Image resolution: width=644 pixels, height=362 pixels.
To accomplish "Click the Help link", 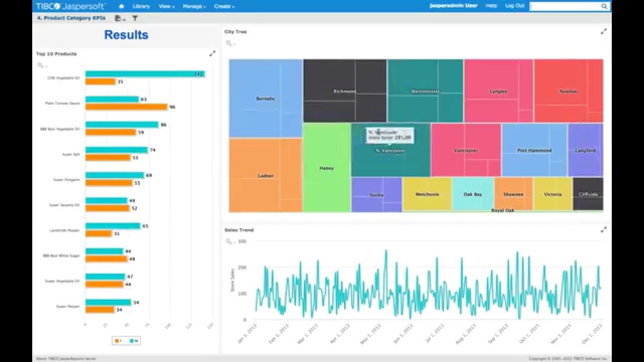I will (491, 6).
